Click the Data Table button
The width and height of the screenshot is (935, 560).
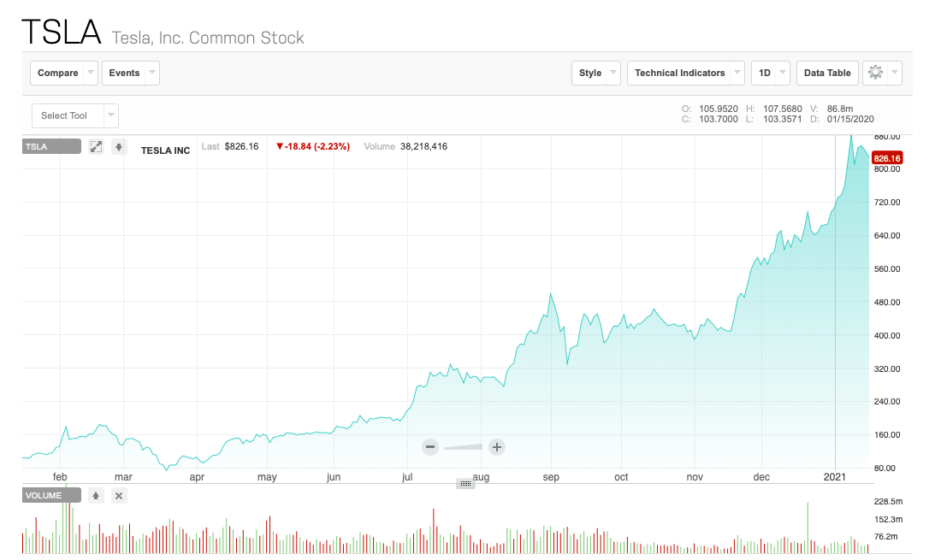(827, 73)
